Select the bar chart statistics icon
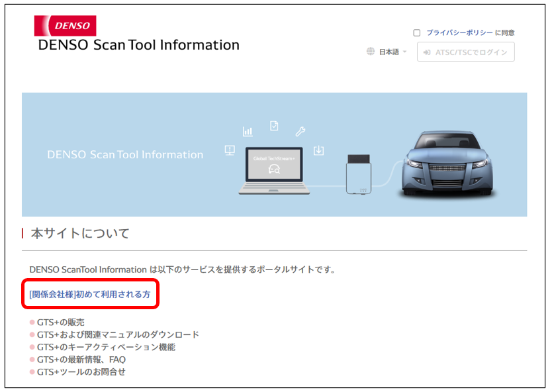This screenshot has height=392, width=552. 248,131
